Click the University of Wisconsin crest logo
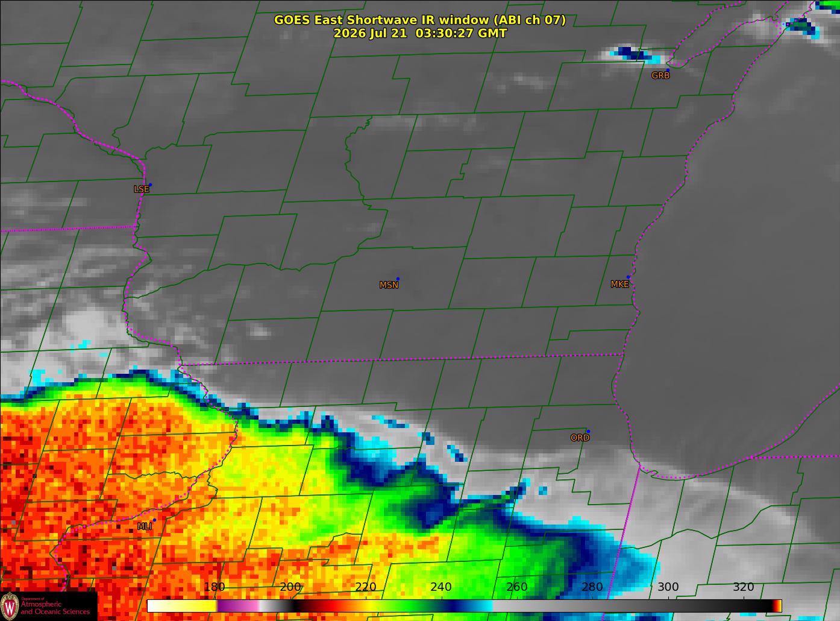840x621 pixels. [x=10, y=605]
